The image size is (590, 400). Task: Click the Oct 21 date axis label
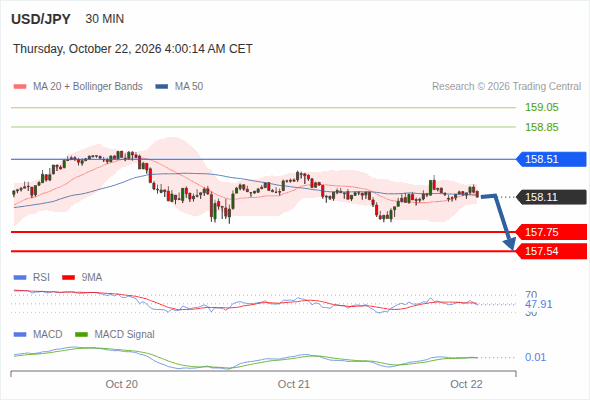click(x=293, y=384)
